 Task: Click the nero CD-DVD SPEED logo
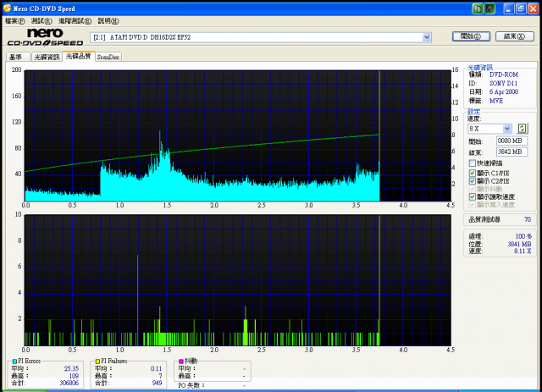(45, 37)
